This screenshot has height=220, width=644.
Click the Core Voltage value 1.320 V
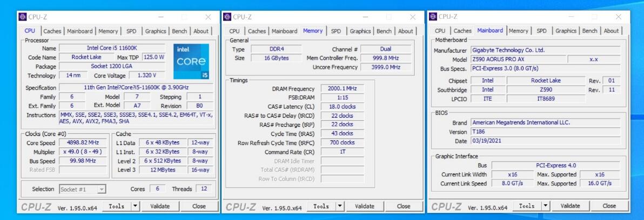[147, 75]
